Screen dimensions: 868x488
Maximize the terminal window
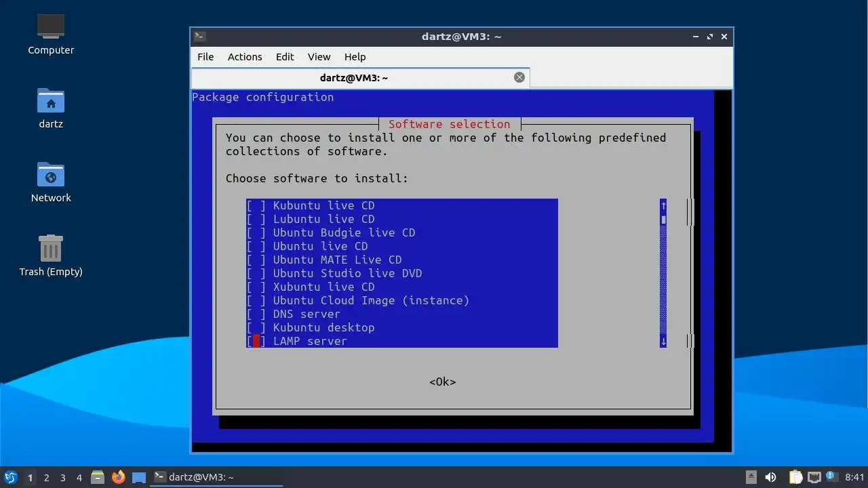pyautogui.click(x=710, y=37)
